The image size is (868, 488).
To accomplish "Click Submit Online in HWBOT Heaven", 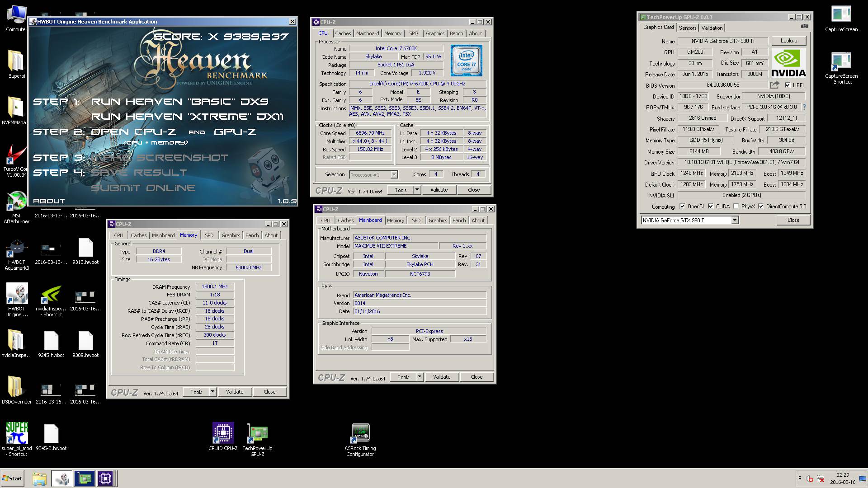I will click(143, 188).
